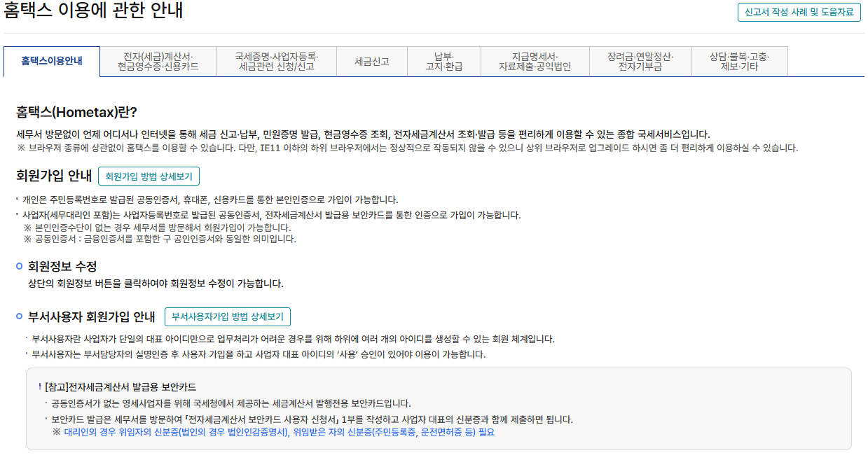Click the line beginning 부서사용자란 사업자가 단일의 대표 아이디만으로
868x460 pixels.
tap(294, 340)
